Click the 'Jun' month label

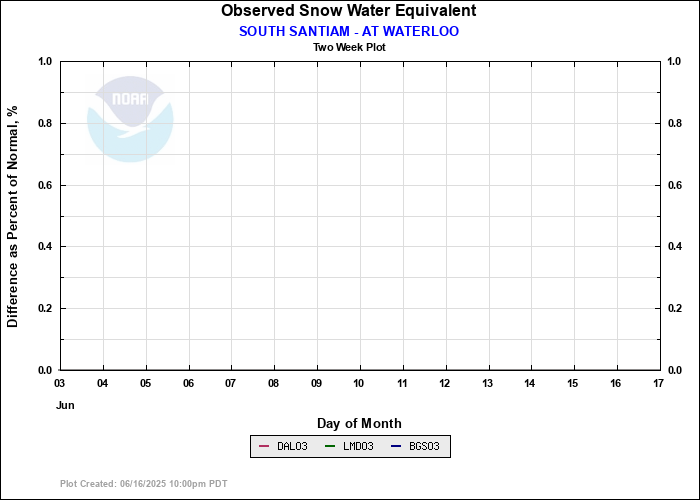[x=65, y=405]
